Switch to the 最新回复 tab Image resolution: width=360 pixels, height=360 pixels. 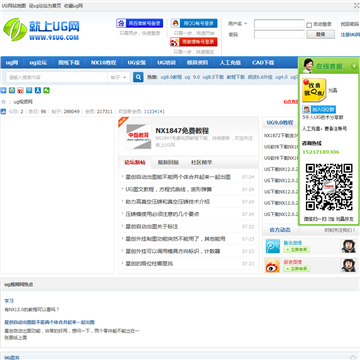(x=168, y=162)
